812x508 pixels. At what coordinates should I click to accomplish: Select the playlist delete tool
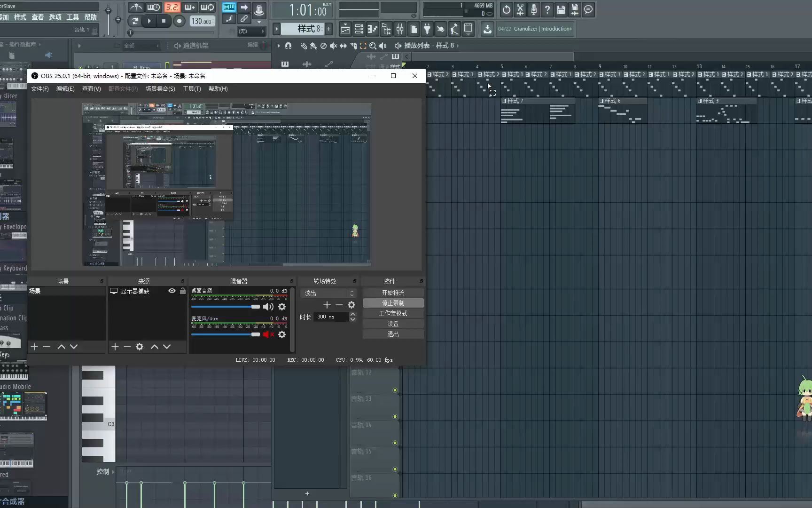pyautogui.click(x=323, y=46)
